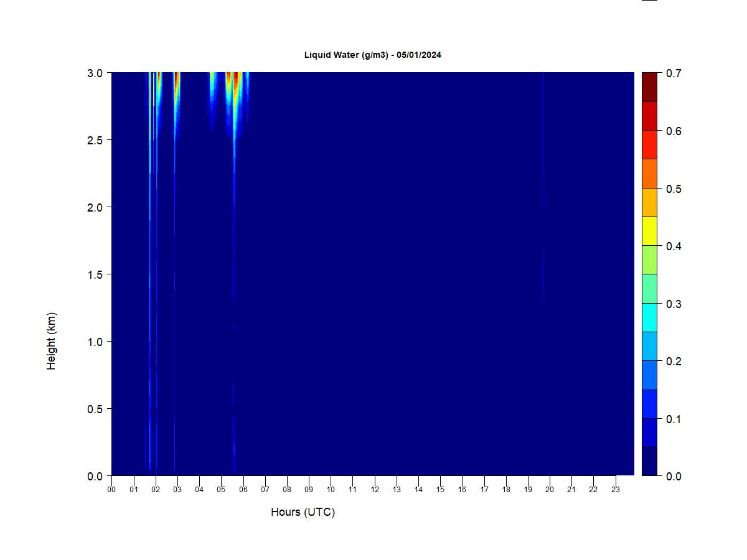Pick the dark red top swatch of the colorbar
The height and width of the screenshot is (560, 747).
click(x=649, y=87)
